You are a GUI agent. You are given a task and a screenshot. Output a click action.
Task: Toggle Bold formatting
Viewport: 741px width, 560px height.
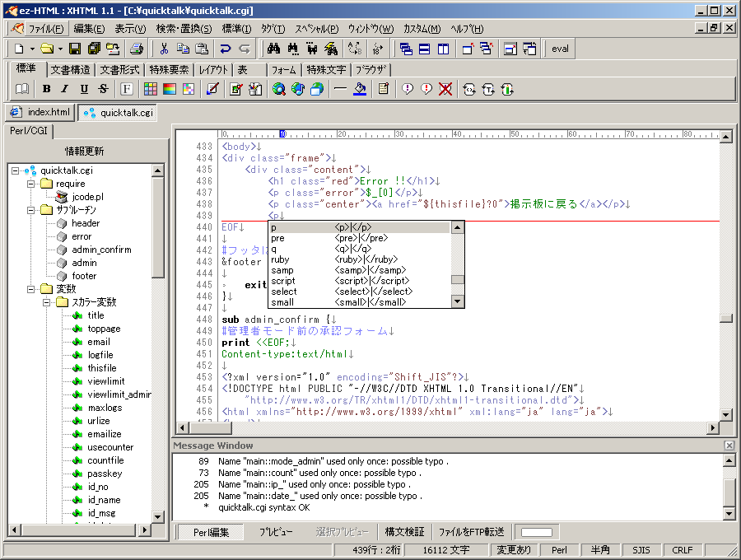[46, 89]
